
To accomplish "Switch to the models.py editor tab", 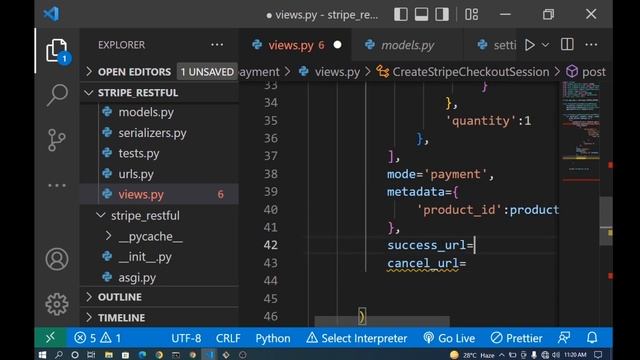I will tap(407, 45).
